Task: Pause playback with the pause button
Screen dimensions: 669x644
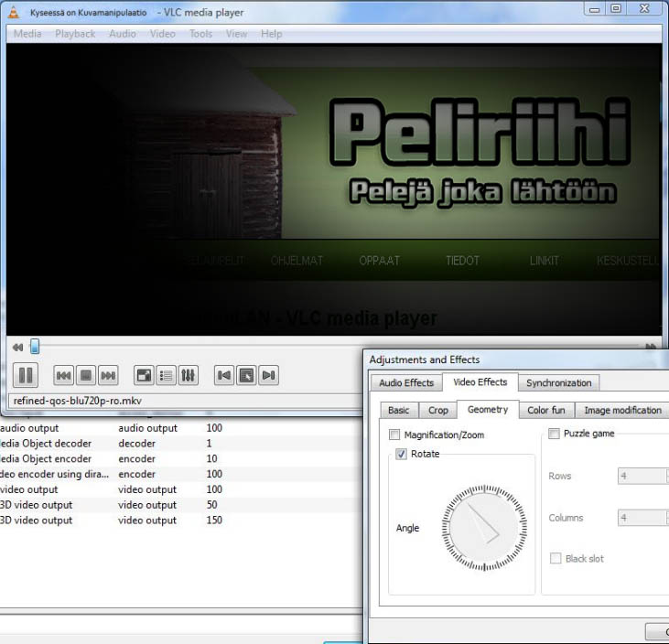Action: click(26, 375)
